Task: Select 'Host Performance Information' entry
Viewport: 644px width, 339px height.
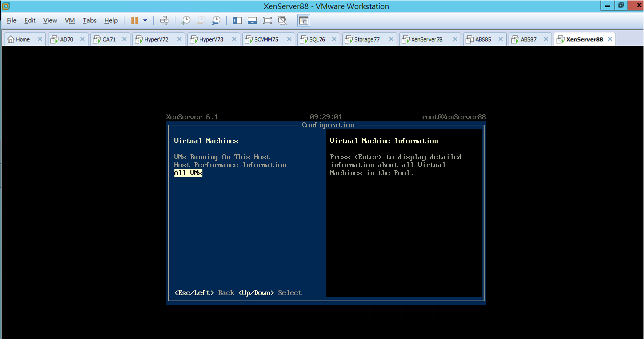Action: tap(230, 165)
